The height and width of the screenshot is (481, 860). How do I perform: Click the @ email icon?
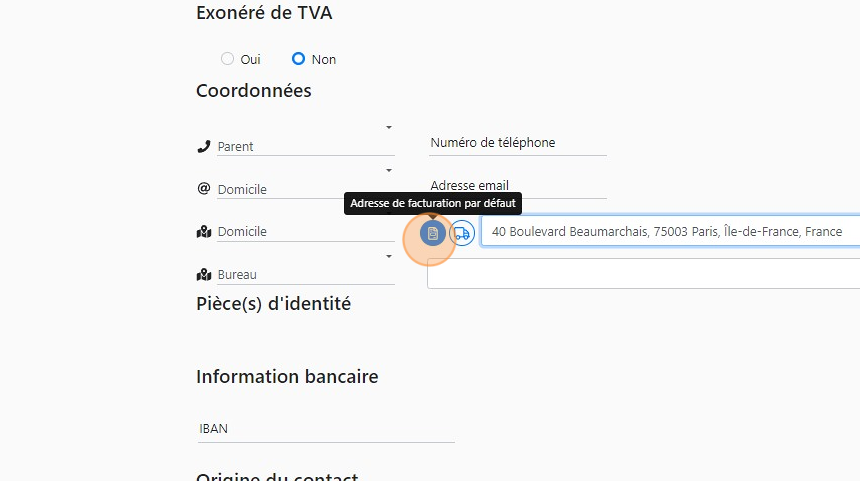tap(204, 189)
